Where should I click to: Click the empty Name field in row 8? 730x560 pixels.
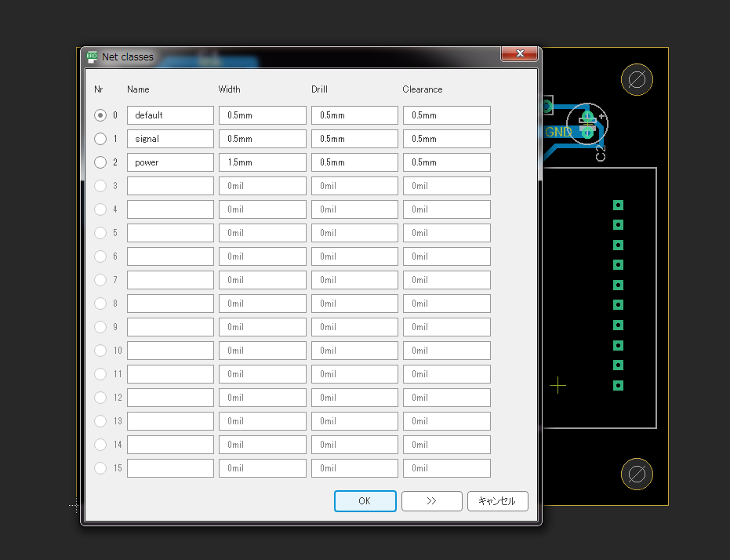click(x=170, y=304)
